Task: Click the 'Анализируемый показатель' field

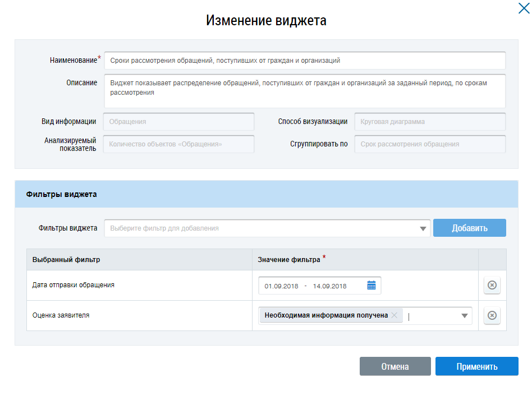Action: 178,144
